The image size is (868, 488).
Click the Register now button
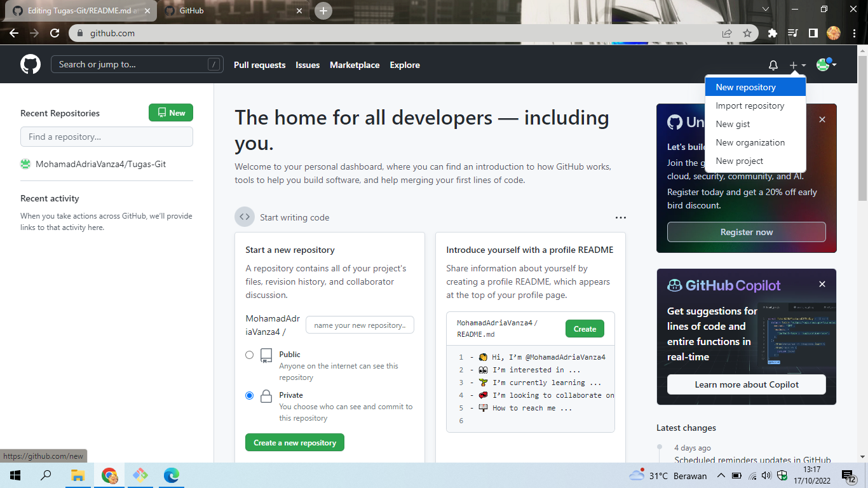click(746, 231)
